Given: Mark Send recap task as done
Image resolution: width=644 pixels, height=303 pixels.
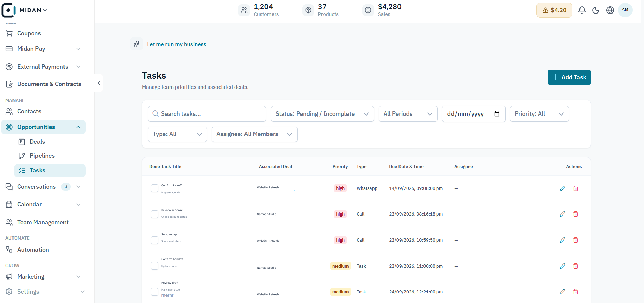Looking at the screenshot, I should pos(155,240).
